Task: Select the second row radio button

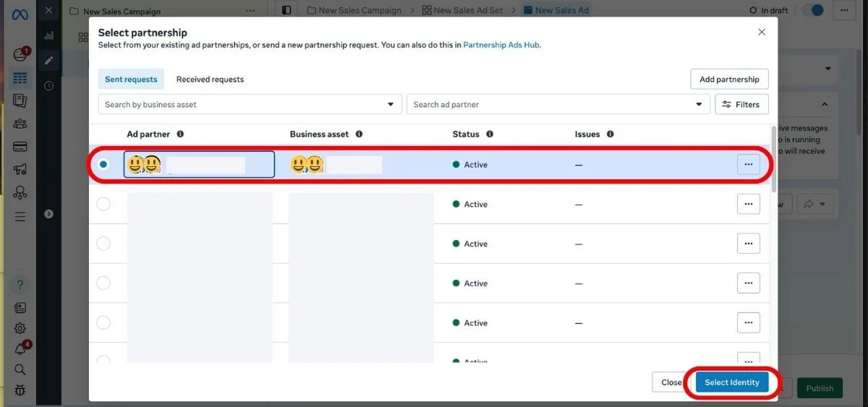Action: point(103,204)
